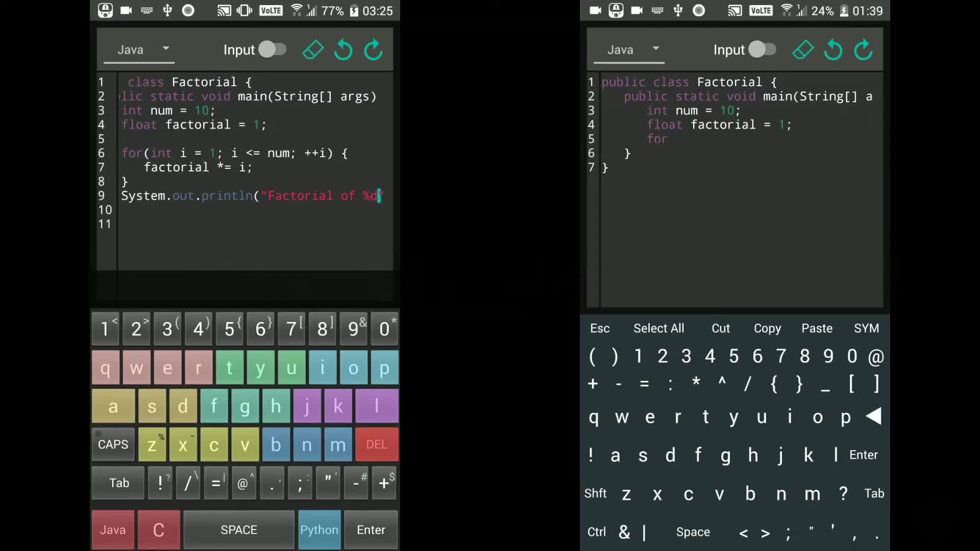Press Enter key on left keyboard
Screen dimensions: 980x551
pyautogui.click(x=370, y=530)
